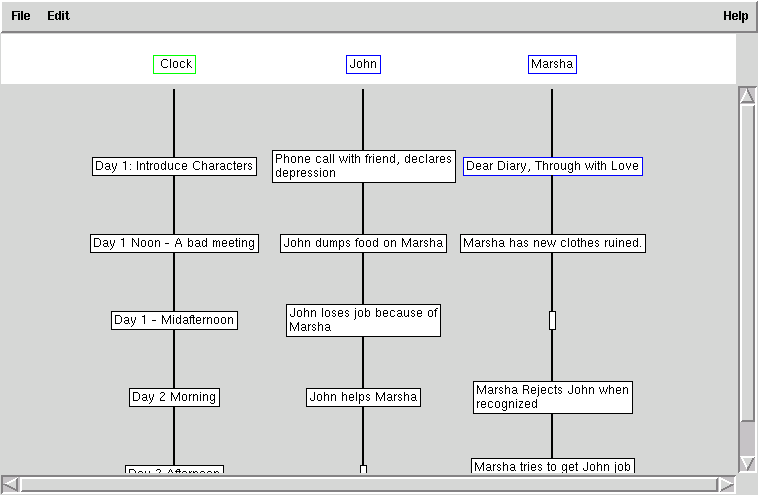The image size is (758, 495).
Task: Select the Clock column header
Action: [x=174, y=64]
